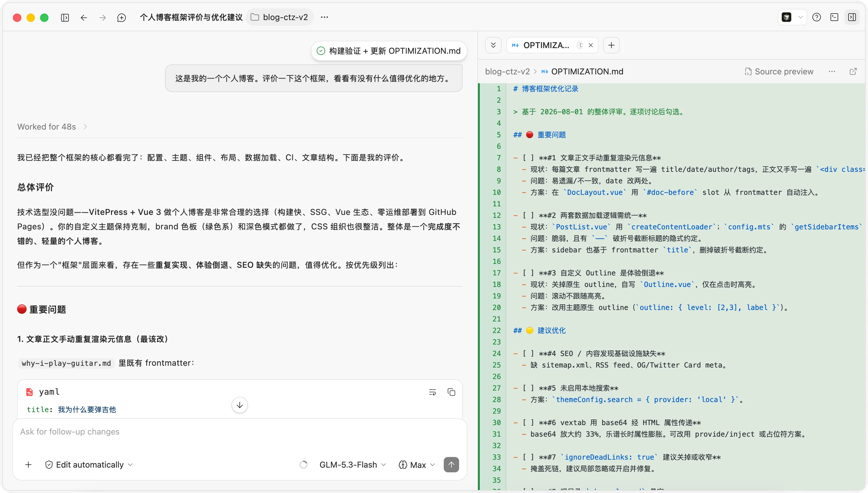Add a new tab with plus button

611,45
